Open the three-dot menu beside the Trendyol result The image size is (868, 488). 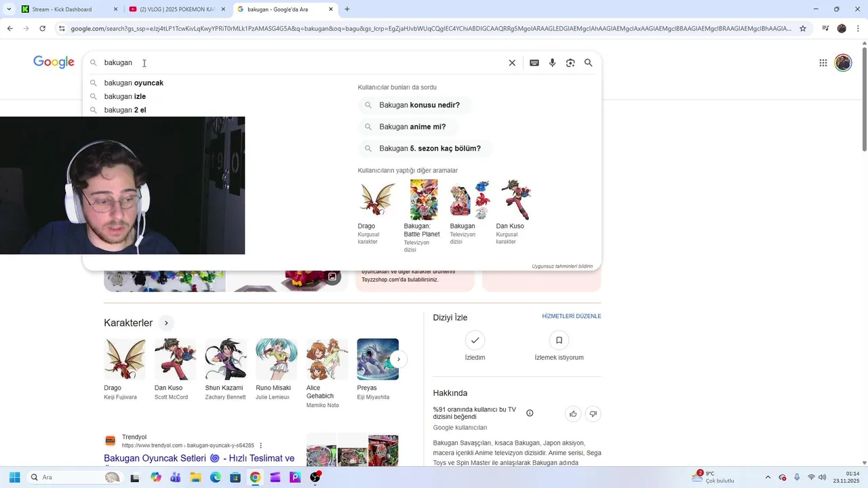click(260, 445)
